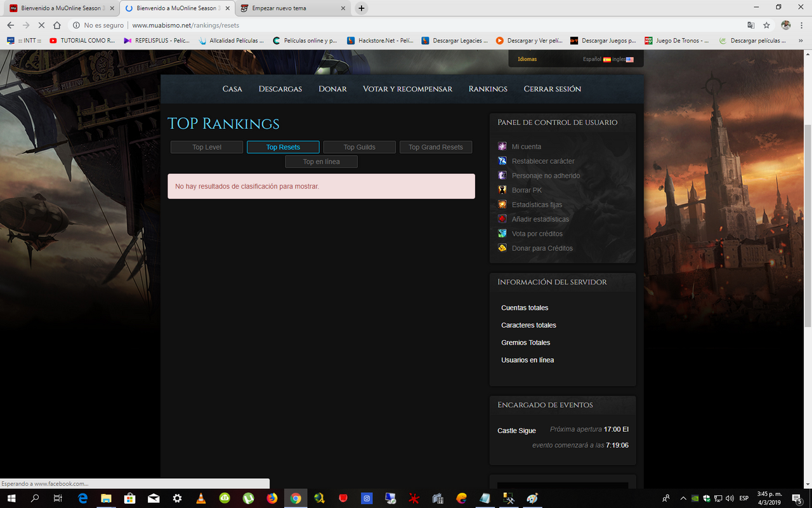Go back to previous page
This screenshot has height=508, width=812.
[10, 25]
